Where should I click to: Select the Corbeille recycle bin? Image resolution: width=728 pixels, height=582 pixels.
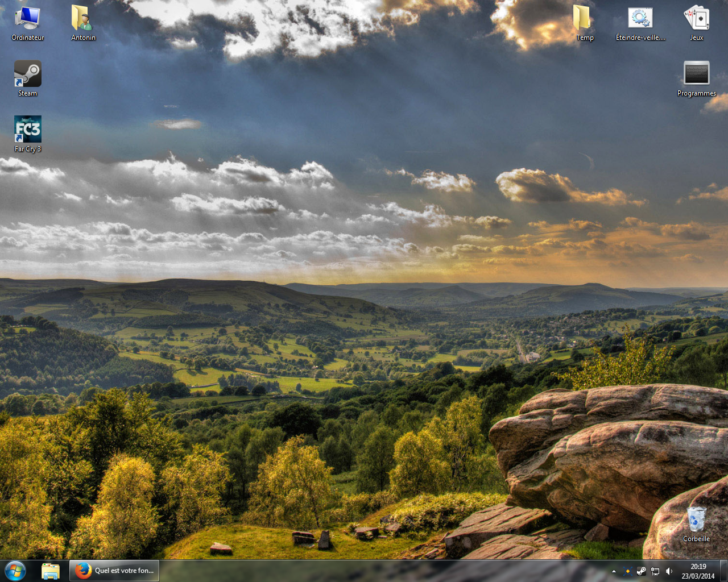[x=696, y=519]
